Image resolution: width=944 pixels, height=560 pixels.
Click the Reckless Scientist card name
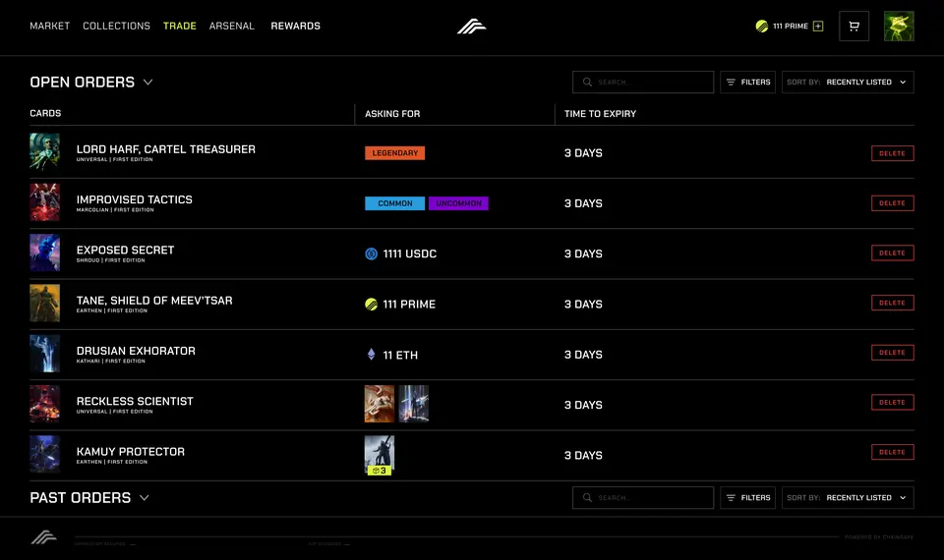click(x=135, y=401)
